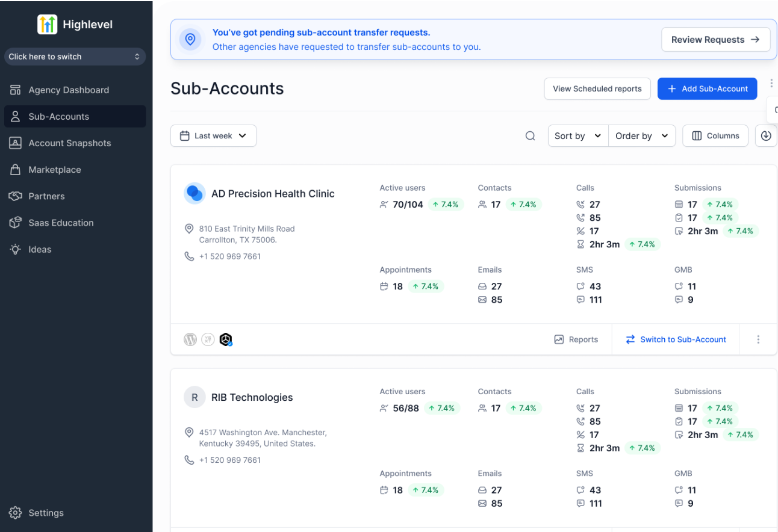Click active users 70/104 value

(408, 205)
